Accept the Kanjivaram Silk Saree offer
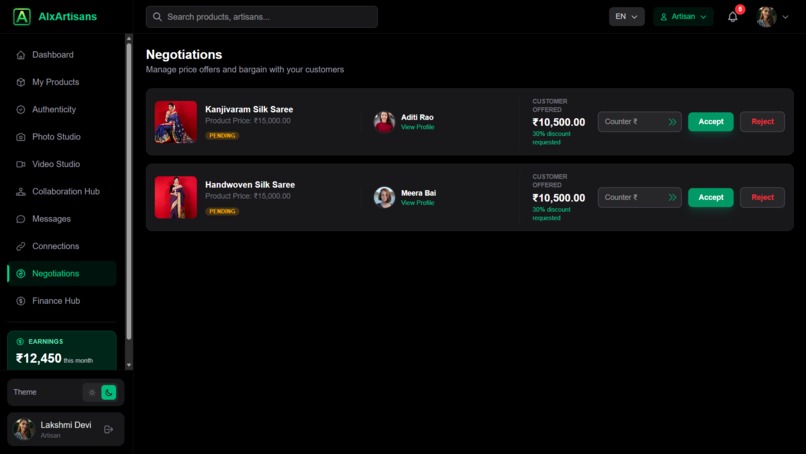806x454 pixels. [x=710, y=122]
